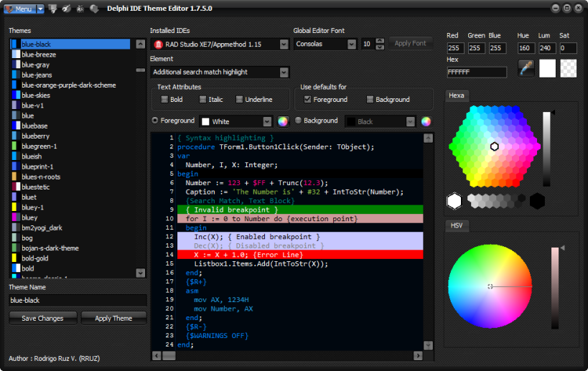Viewport: 588px width, 371px height.
Task: Select the large black hexagon swatch
Action: (537, 201)
